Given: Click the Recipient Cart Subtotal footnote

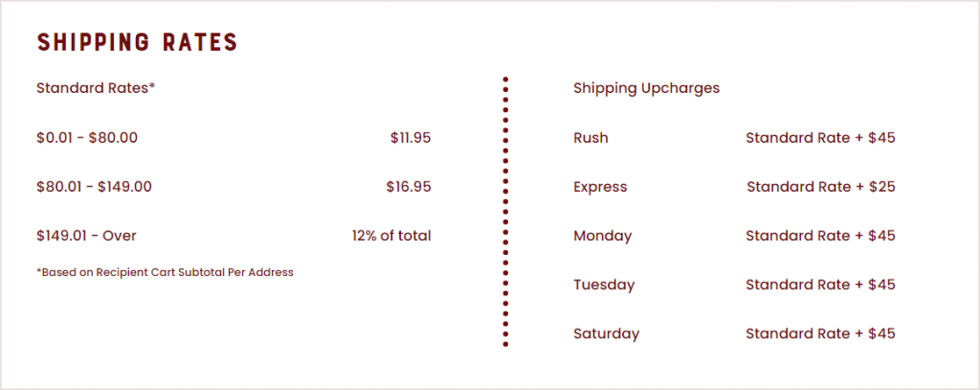Looking at the screenshot, I should click(x=165, y=272).
